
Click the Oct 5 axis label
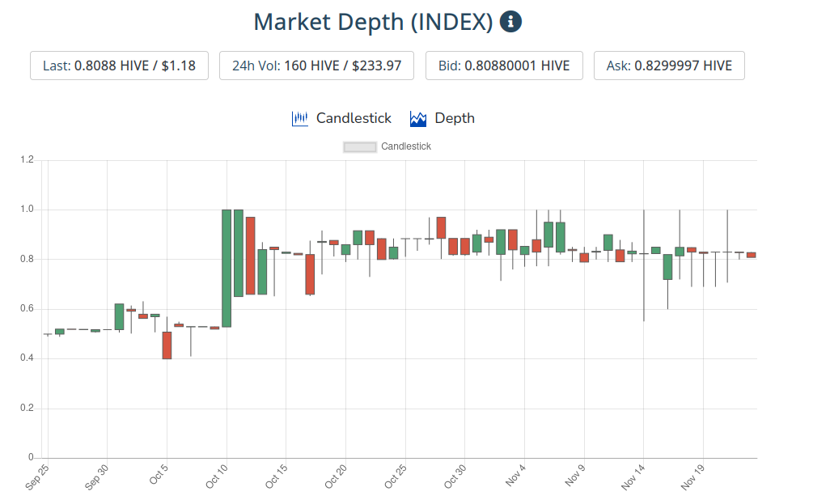coord(159,474)
